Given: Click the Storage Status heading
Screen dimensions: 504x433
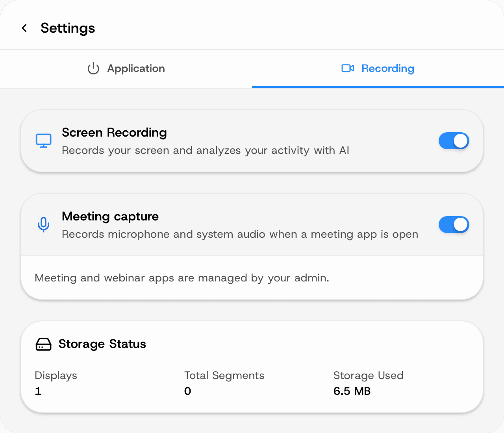Looking at the screenshot, I should [x=102, y=344].
